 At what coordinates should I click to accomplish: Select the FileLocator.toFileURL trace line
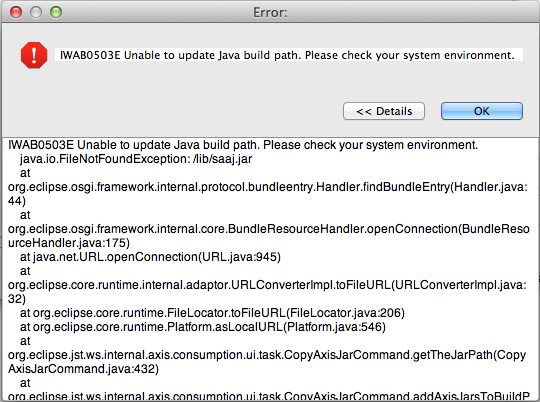(212, 313)
